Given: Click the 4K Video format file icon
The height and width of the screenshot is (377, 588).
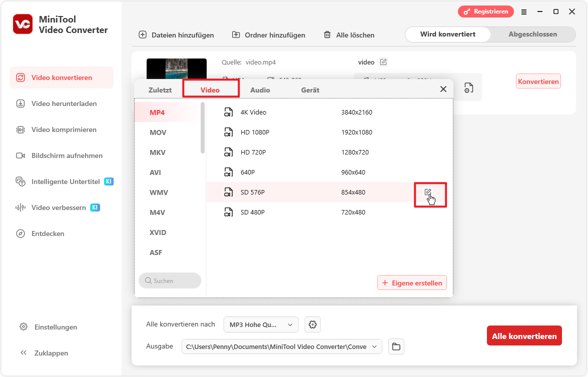Looking at the screenshot, I should 228,112.
